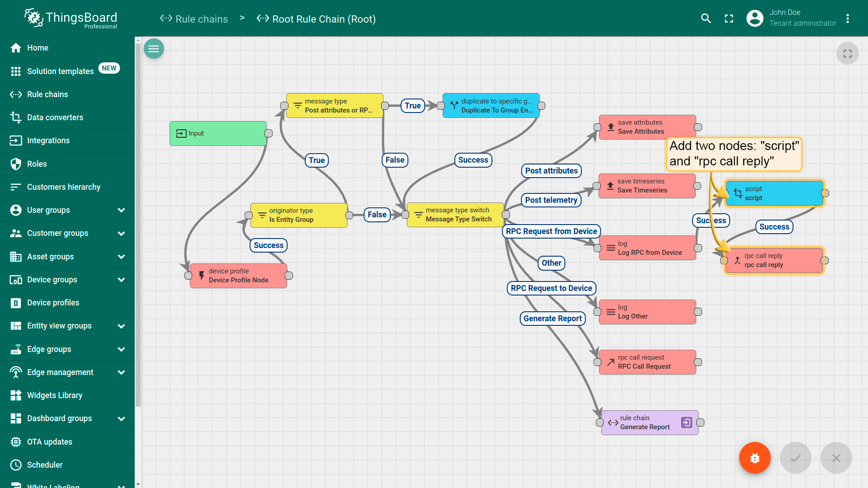Click the Success label below the script node
Image resolution: width=868 pixels, height=488 pixels.
774,227
